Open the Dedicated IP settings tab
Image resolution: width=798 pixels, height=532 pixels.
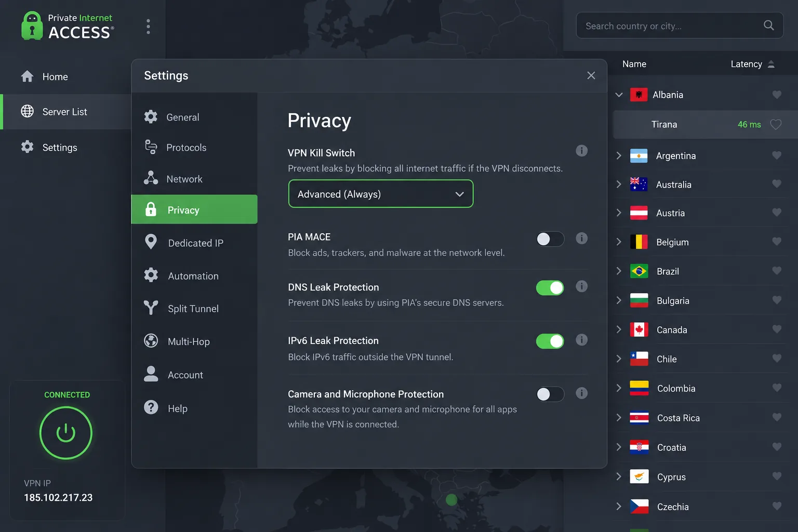(194, 243)
